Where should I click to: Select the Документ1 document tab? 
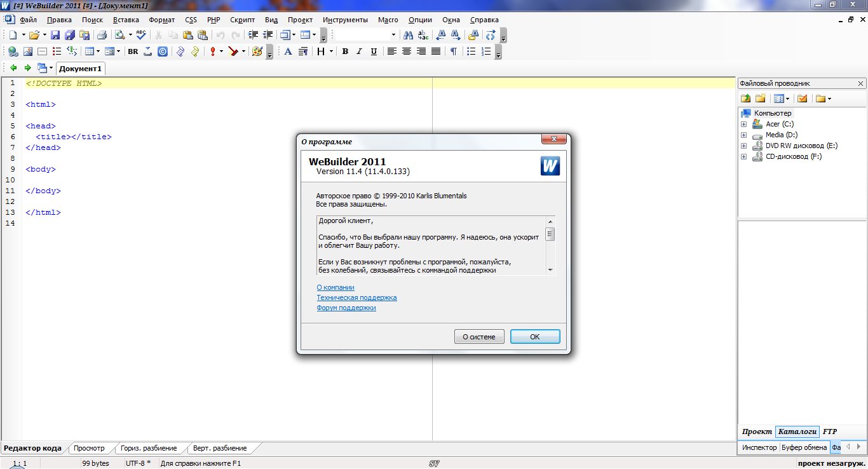[81, 69]
